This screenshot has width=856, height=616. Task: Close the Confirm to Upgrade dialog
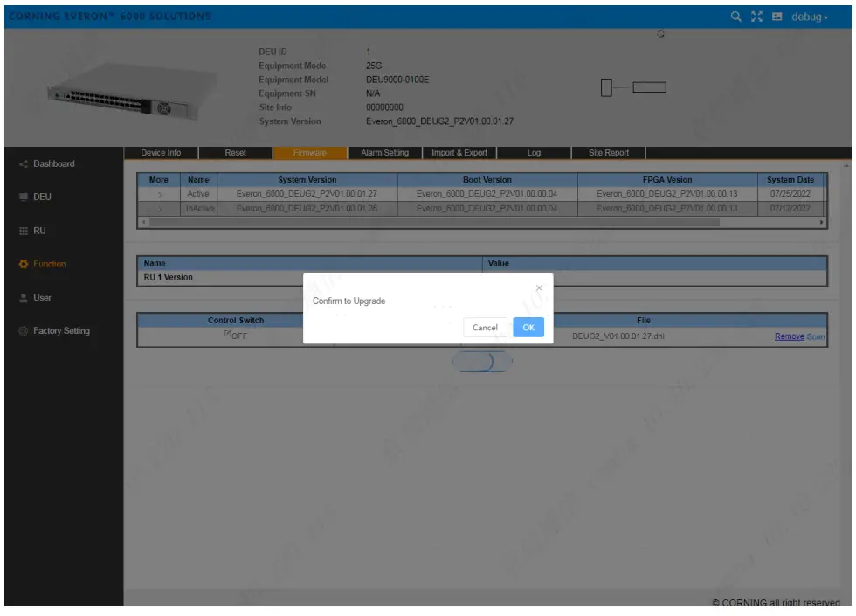click(x=539, y=287)
